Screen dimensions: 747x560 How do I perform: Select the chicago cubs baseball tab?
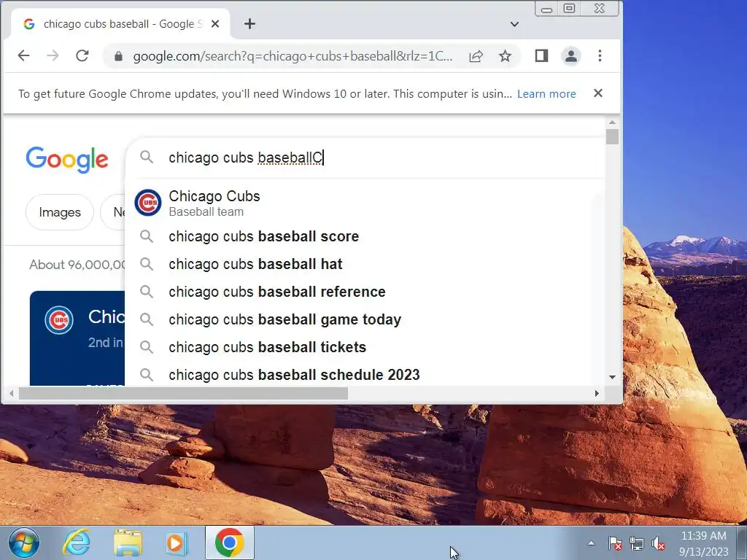coord(119,24)
